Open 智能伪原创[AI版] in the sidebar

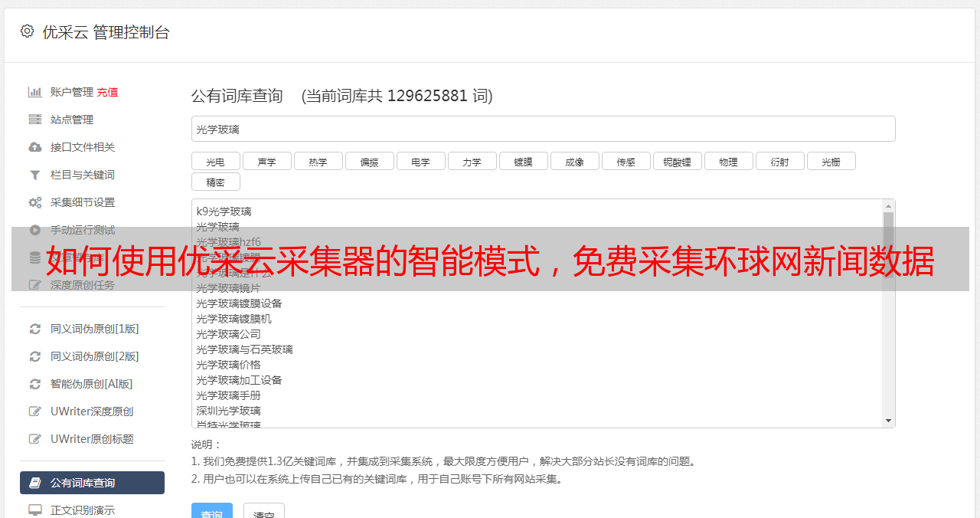tap(92, 384)
